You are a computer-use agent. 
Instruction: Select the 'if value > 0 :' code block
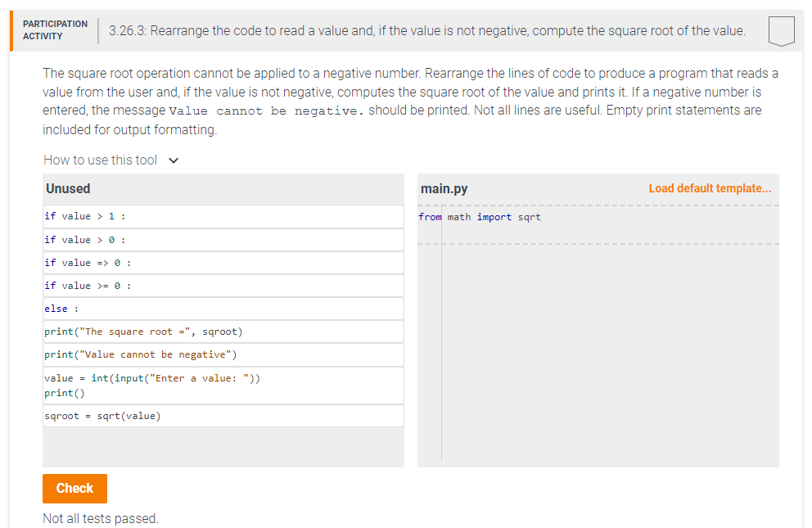click(x=223, y=239)
